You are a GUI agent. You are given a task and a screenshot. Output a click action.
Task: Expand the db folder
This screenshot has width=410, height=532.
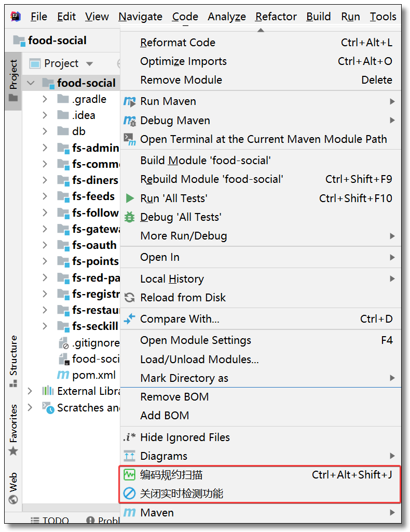coord(45,131)
